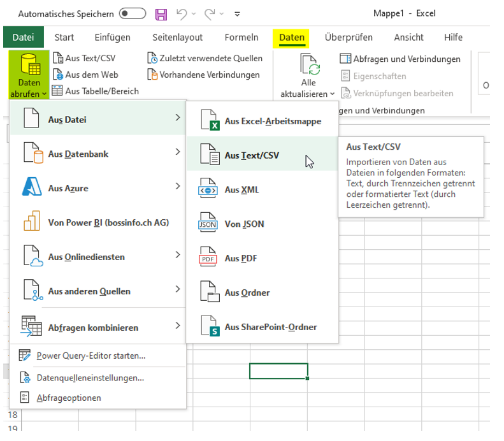Click the Daten abrufen icon
504x441 pixels.
tap(29, 66)
